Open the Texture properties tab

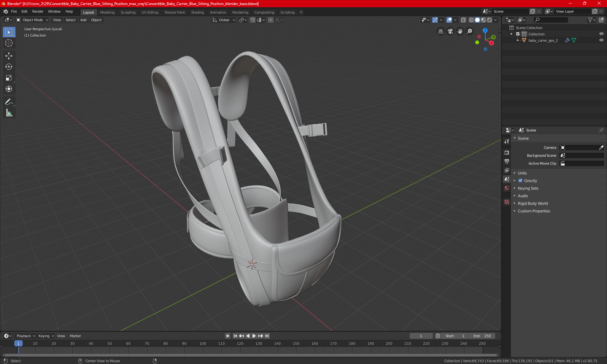coord(507,202)
